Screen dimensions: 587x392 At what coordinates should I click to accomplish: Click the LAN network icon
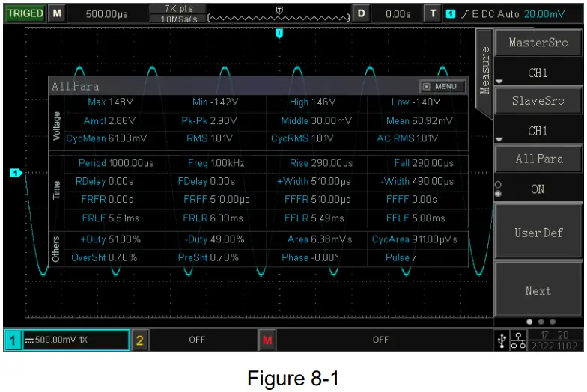[518, 340]
